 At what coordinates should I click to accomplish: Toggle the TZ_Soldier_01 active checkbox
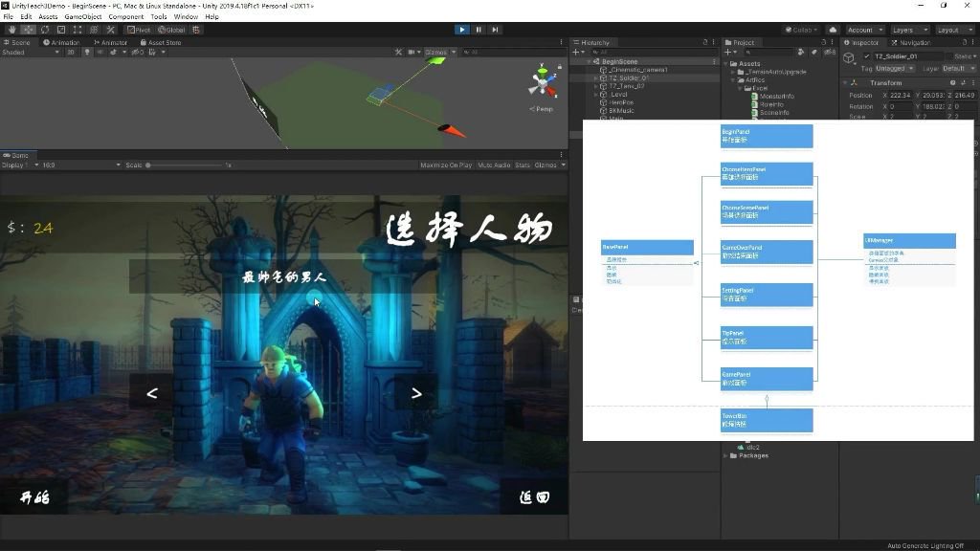coord(867,56)
